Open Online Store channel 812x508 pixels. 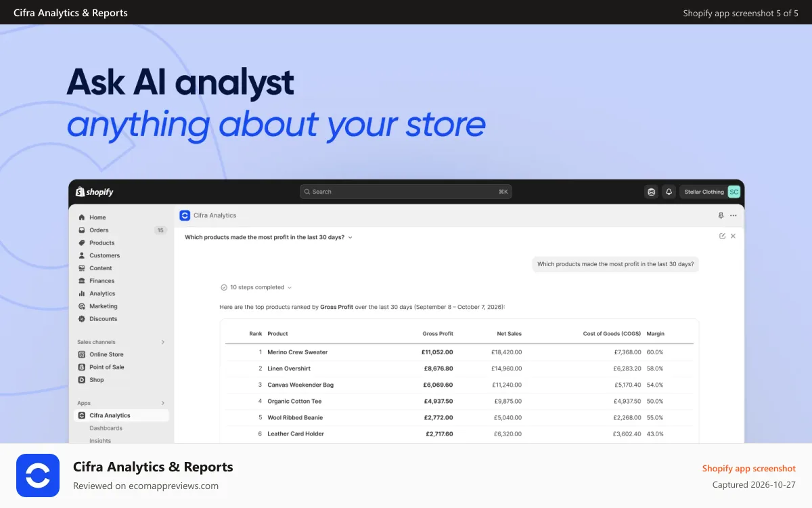point(106,354)
